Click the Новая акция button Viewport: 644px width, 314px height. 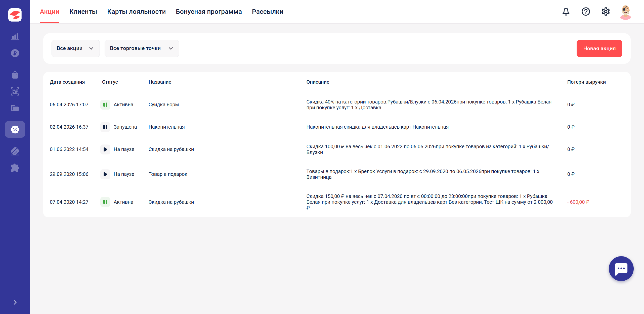coord(599,48)
